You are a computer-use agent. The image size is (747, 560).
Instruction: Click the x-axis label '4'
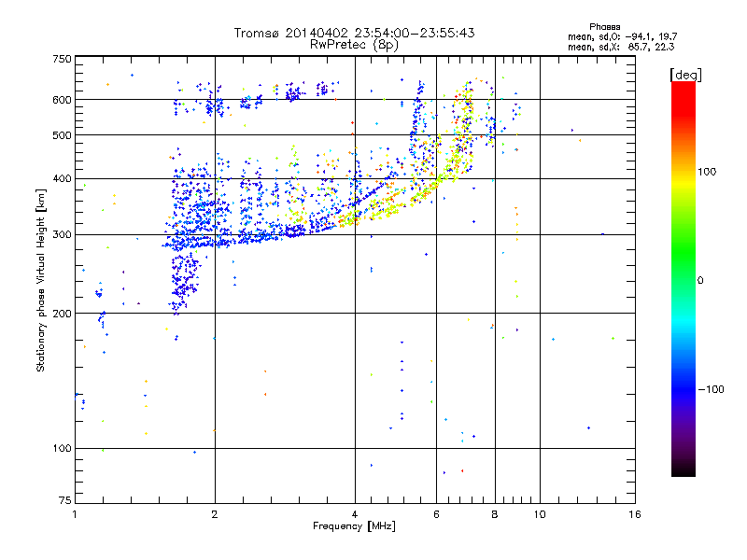(x=355, y=514)
